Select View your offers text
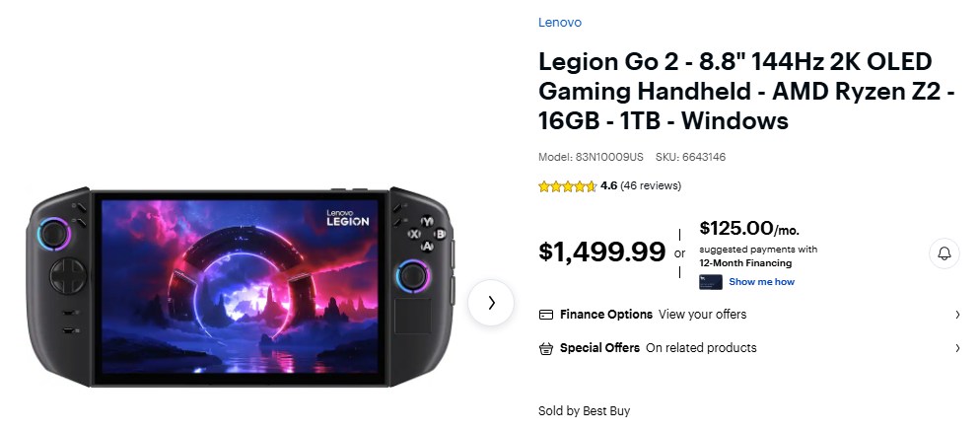Image resolution: width=980 pixels, height=432 pixels. point(702,315)
